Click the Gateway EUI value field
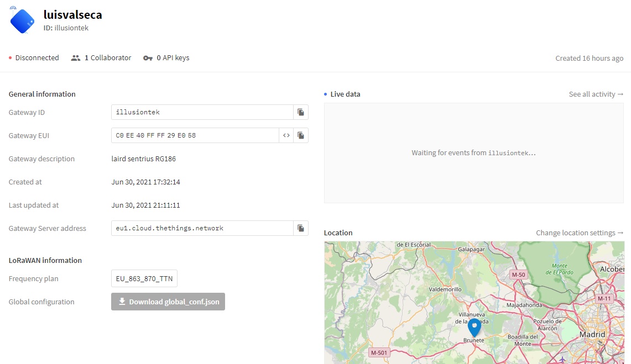Viewport: 631px width, 364px height. [195, 135]
